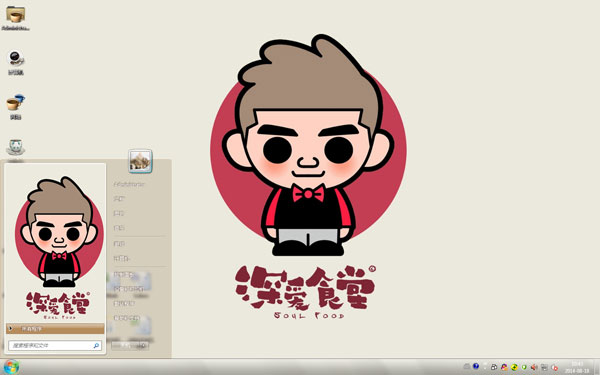Click the red and white round tray icon
This screenshot has width=600, height=375.
coord(554,367)
